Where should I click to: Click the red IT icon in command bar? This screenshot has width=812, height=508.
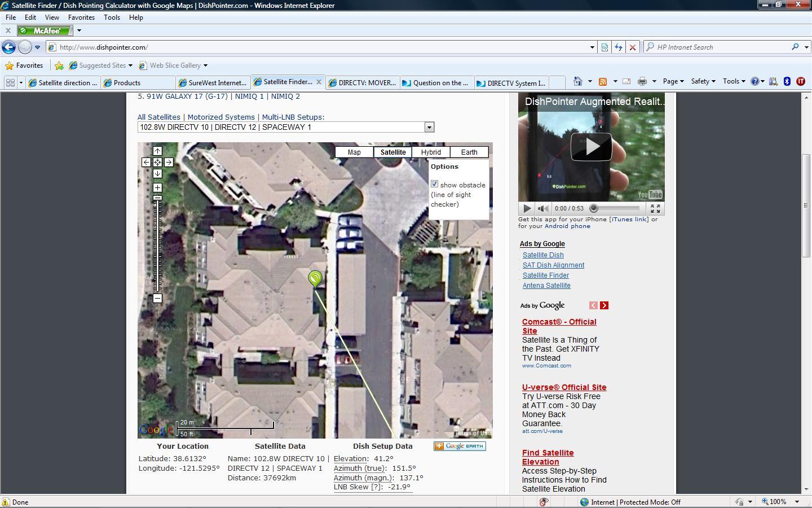coord(801,81)
